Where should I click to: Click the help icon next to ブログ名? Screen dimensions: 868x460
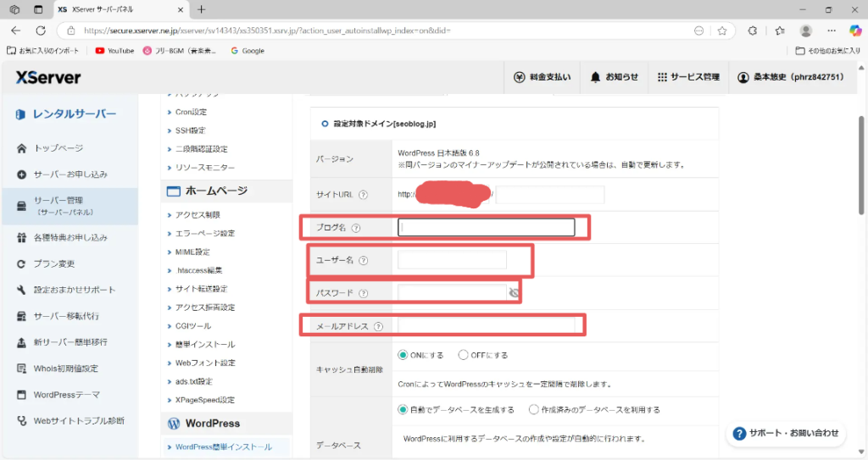tap(356, 228)
